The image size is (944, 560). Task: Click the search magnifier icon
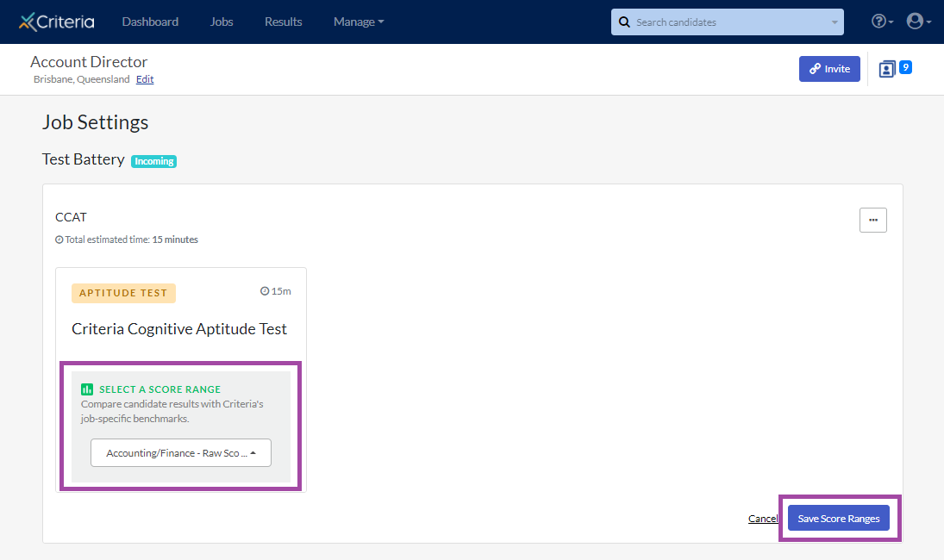pos(624,22)
